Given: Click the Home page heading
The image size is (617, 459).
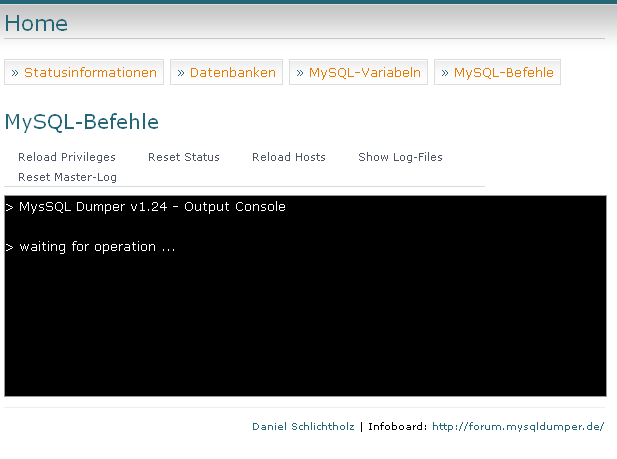Looking at the screenshot, I should 36,23.
